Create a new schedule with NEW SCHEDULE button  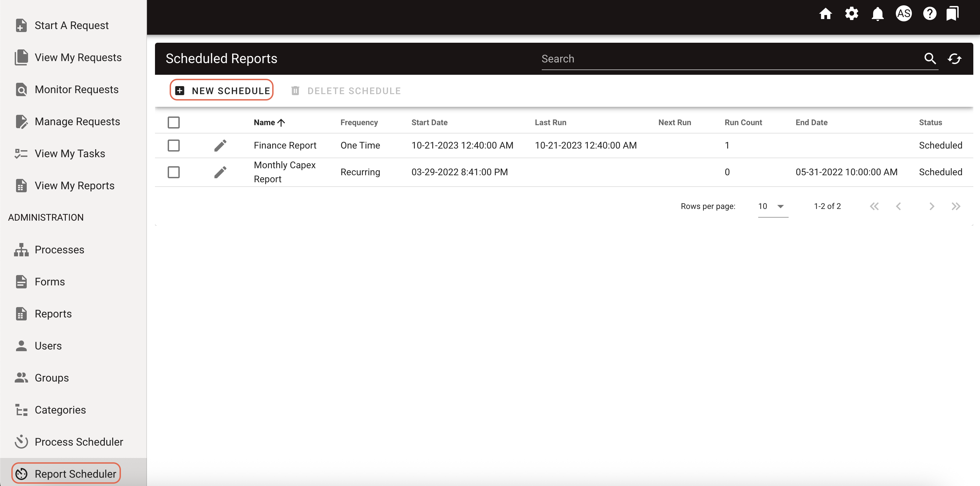point(222,90)
